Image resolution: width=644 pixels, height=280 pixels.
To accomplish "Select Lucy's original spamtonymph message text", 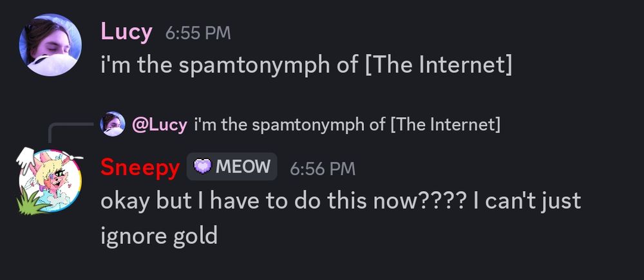I will point(306,66).
